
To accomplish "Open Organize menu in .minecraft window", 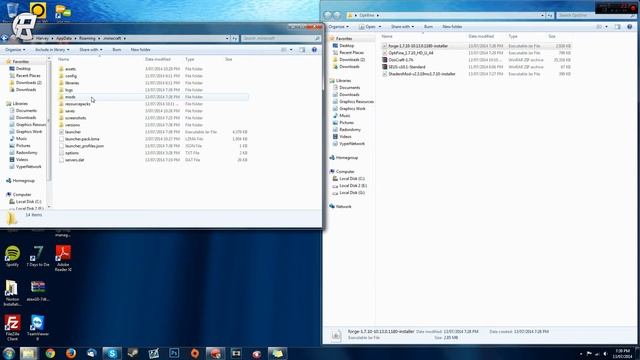I will coord(15,50).
